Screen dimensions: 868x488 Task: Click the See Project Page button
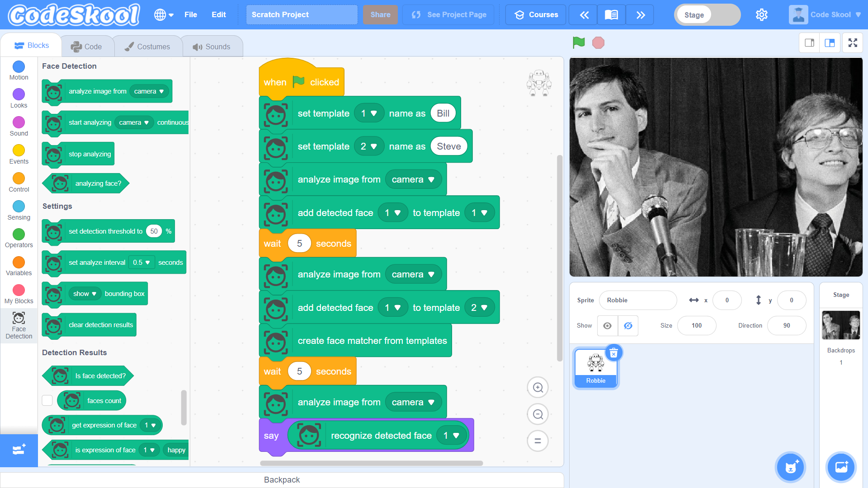448,15
